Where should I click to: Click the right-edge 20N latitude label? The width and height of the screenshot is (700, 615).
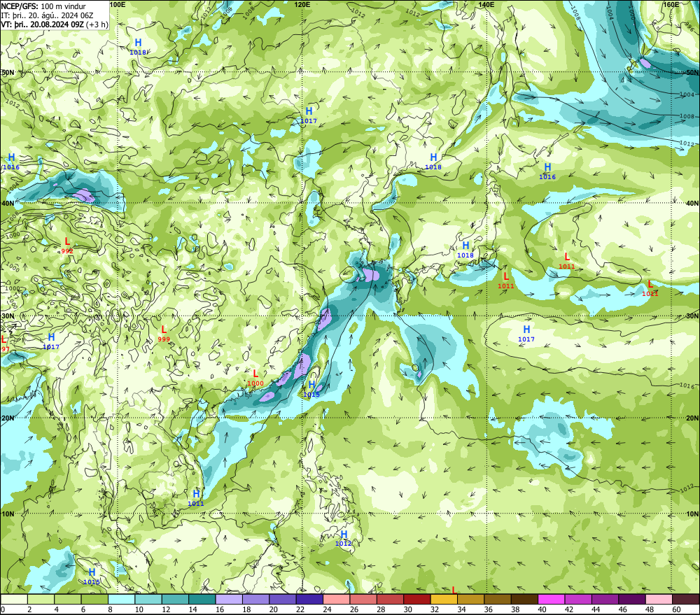tap(692, 418)
